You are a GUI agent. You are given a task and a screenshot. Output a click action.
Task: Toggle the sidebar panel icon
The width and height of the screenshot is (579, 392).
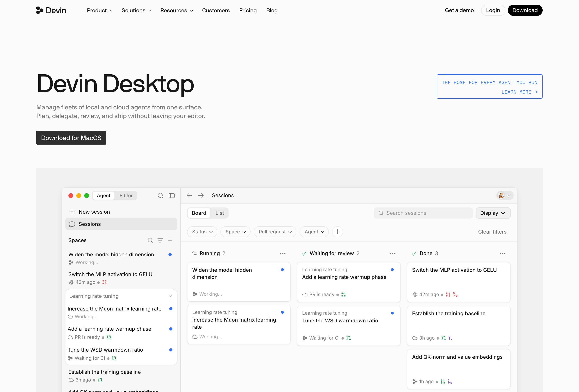coord(172,196)
